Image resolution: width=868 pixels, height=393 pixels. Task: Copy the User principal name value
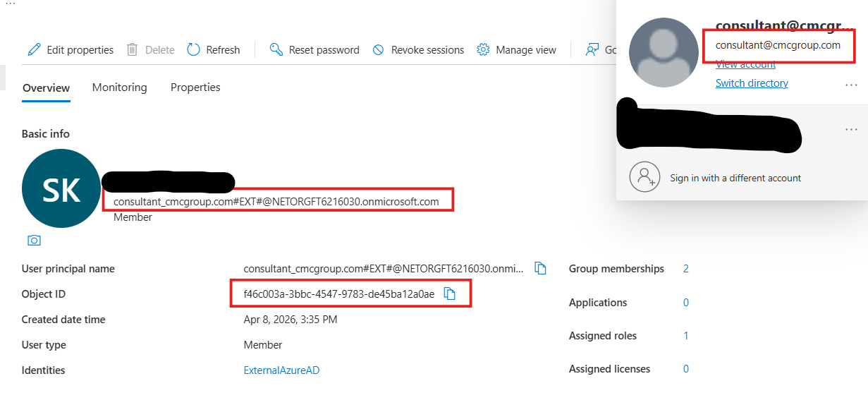[x=541, y=268]
